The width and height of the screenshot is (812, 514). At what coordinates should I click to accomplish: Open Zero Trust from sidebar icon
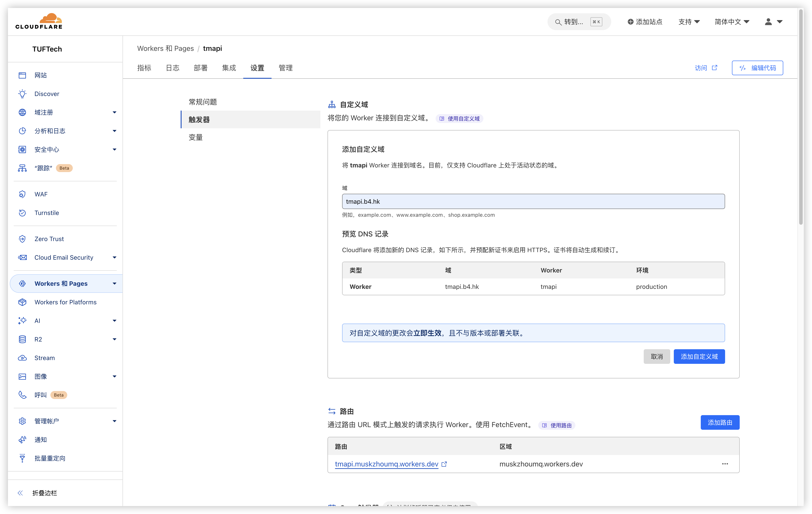22,239
